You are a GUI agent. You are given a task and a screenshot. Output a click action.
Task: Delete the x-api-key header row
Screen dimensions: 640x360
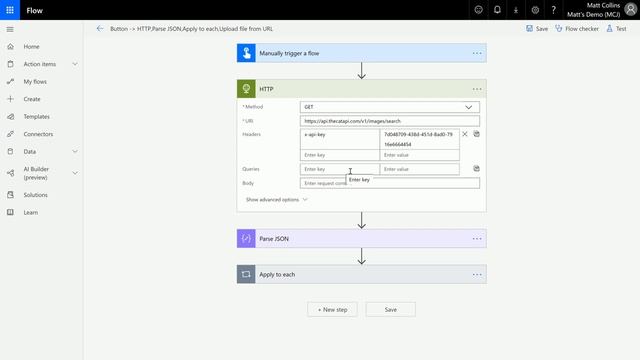pos(464,134)
